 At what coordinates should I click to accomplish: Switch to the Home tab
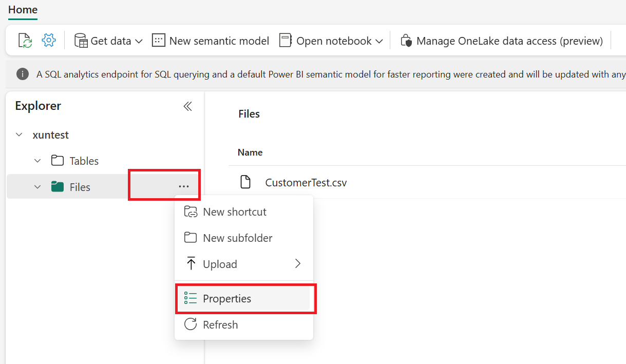pyautogui.click(x=23, y=10)
